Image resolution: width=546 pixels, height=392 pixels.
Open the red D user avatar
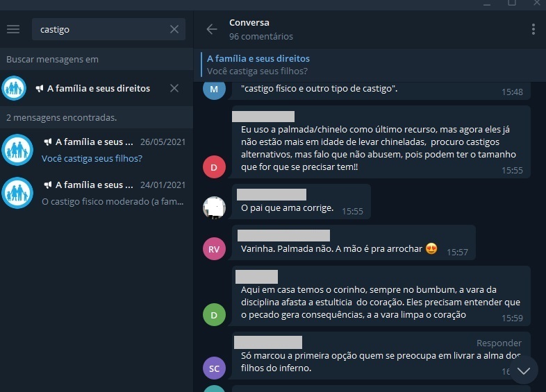[x=214, y=167]
